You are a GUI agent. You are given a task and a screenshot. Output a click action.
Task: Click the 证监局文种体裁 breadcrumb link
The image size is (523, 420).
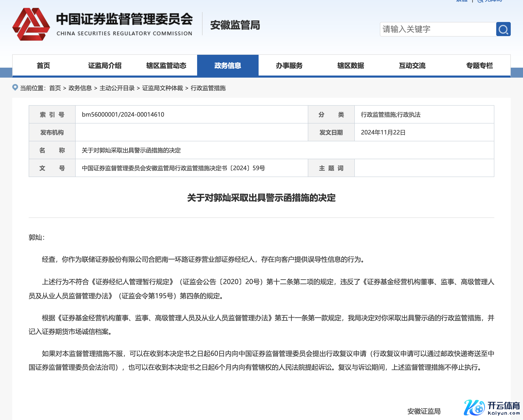tap(162, 88)
